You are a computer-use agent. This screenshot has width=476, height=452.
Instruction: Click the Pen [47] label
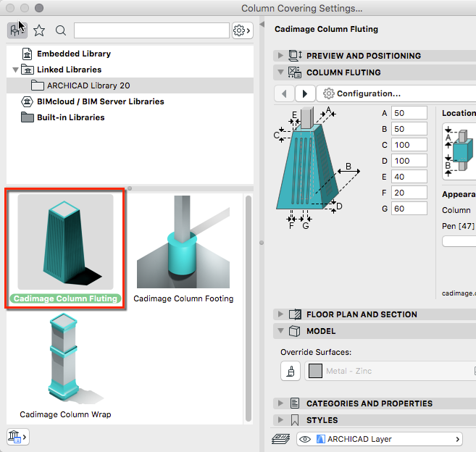[x=459, y=226]
